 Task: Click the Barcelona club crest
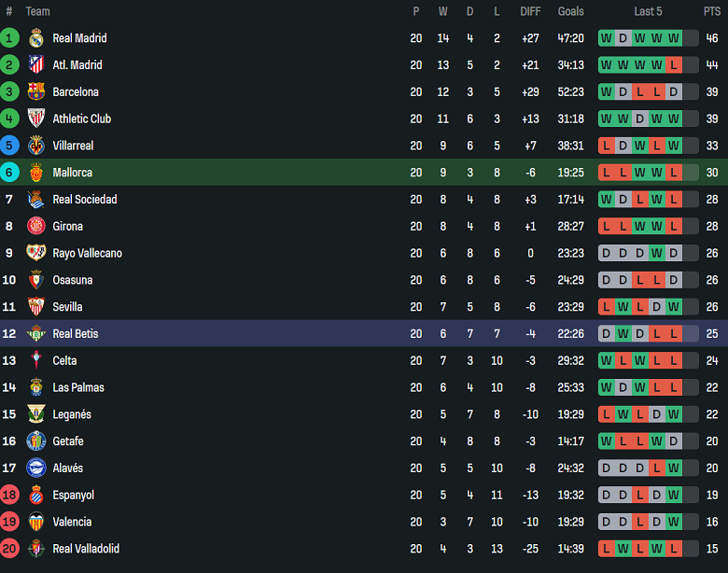(36, 91)
